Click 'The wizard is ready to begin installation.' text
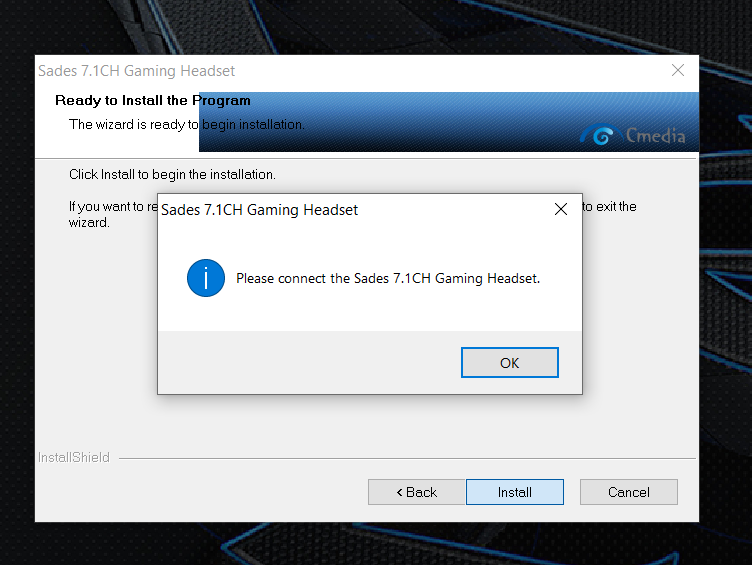 click(187, 125)
